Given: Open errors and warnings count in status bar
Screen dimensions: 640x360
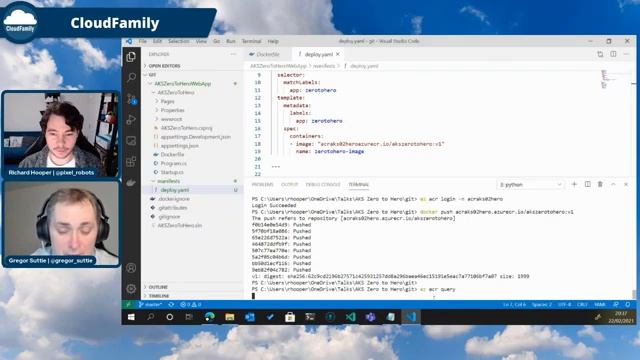Looking at the screenshot, I should [x=191, y=304].
